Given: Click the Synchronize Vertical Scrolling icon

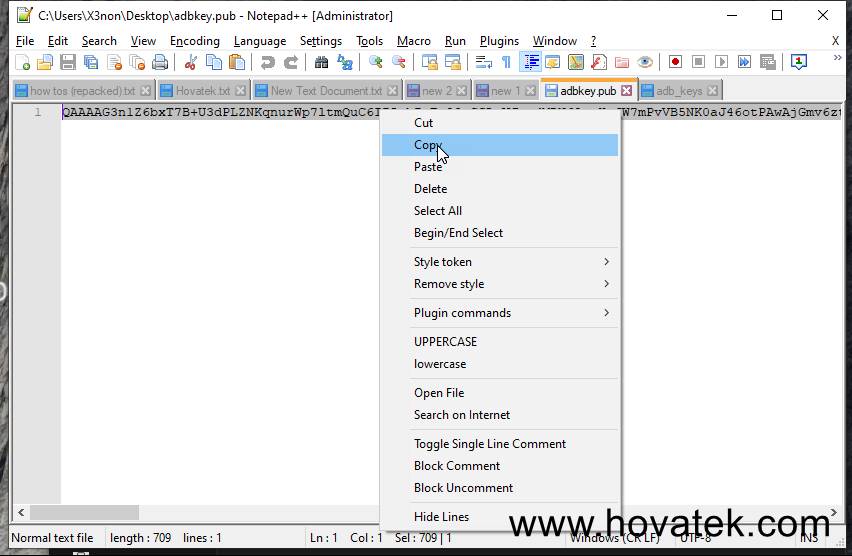Looking at the screenshot, I should pyautogui.click(x=429, y=63).
